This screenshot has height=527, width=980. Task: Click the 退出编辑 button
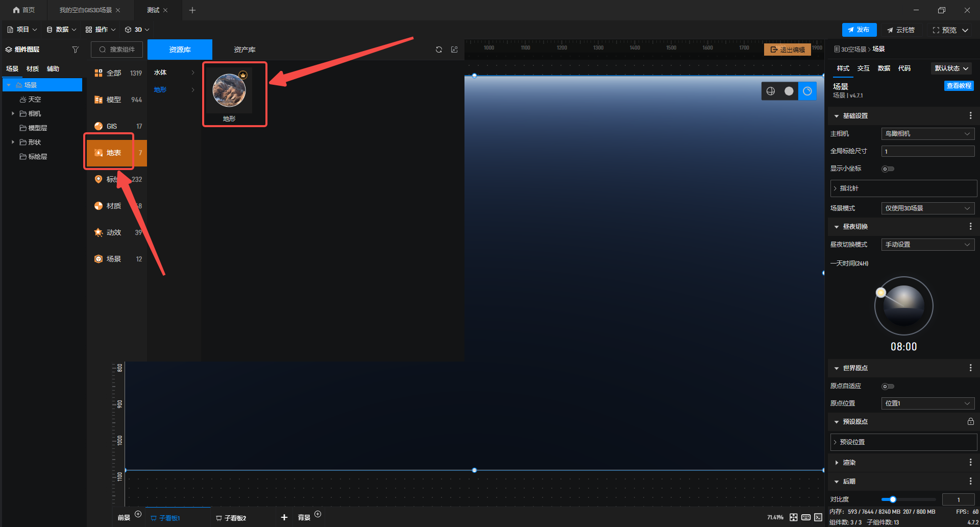point(787,50)
